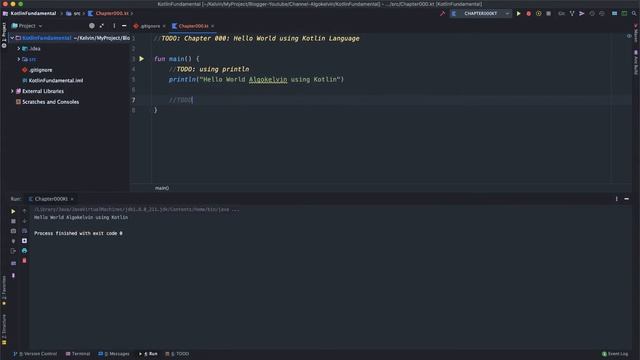640x360 pixels.
Task: Toggle the Structure side tab
Action: (4, 329)
